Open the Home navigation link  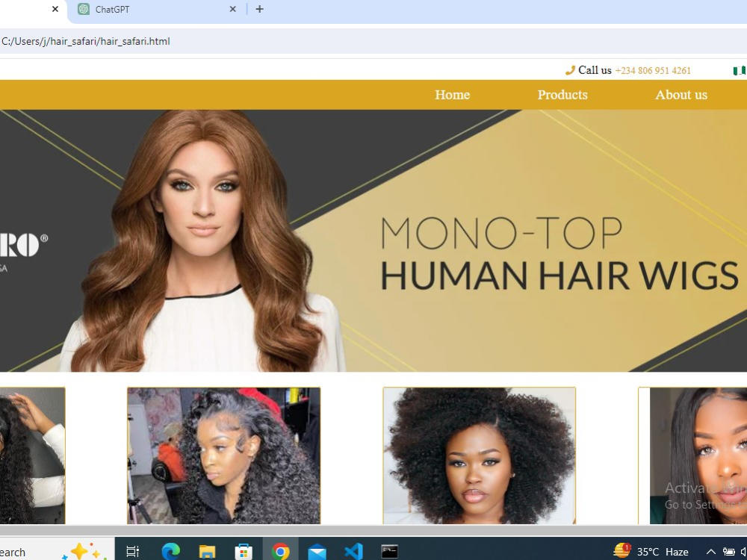452,95
